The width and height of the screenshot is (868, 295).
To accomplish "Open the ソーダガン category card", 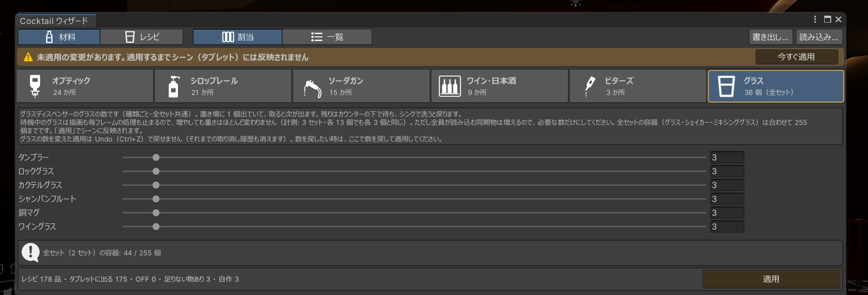I will pos(361,86).
